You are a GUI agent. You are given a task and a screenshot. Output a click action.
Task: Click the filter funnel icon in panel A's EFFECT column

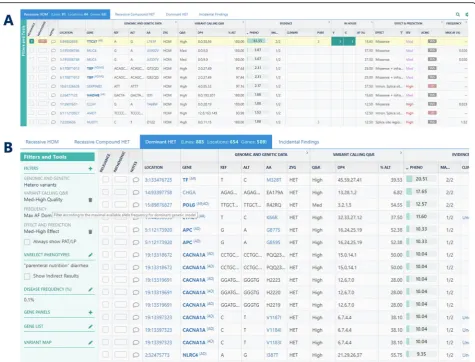[x=401, y=33]
